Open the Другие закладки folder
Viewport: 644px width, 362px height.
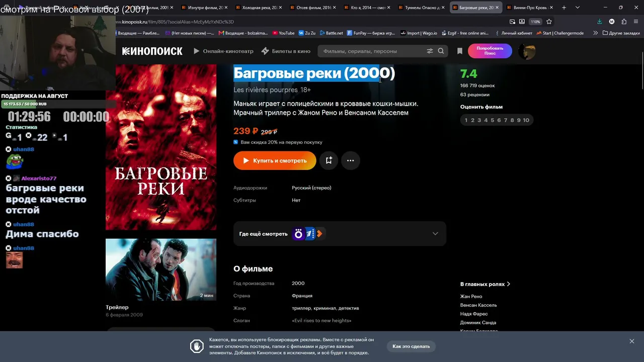point(621,33)
